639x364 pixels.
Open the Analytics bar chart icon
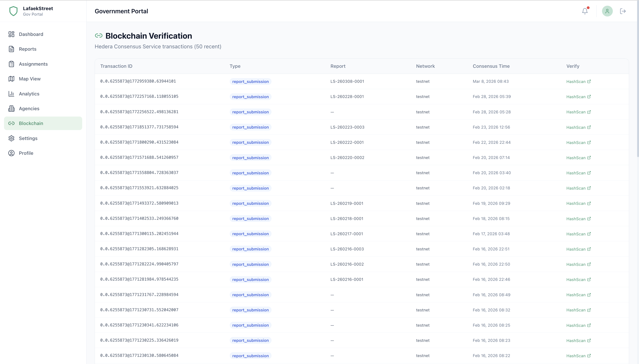point(11,94)
